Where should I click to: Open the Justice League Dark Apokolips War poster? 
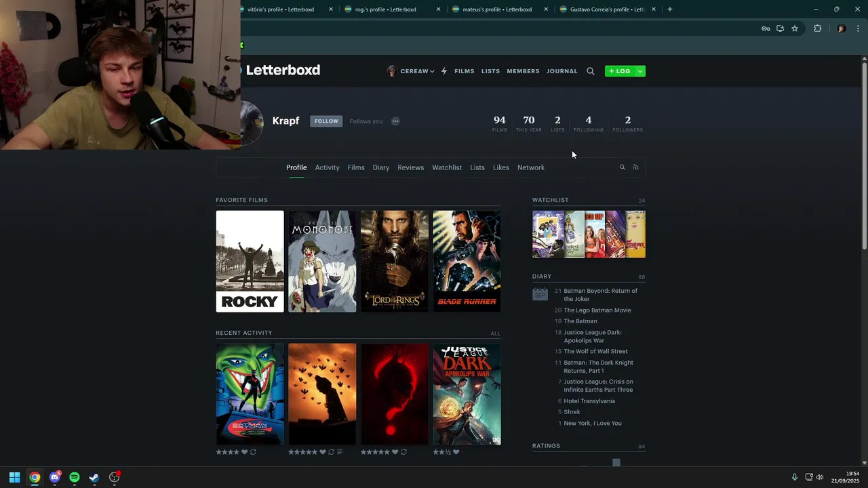click(467, 394)
